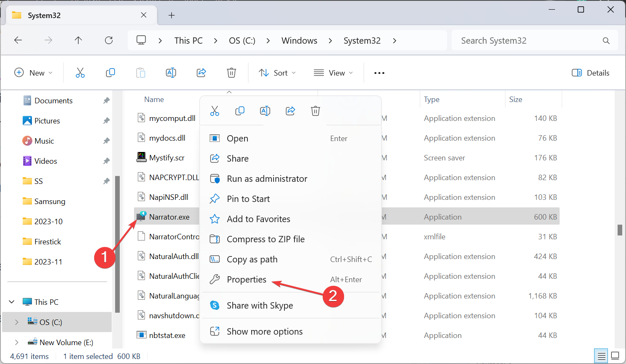
Task: Select the rename icon in the context menu
Action: tap(265, 111)
